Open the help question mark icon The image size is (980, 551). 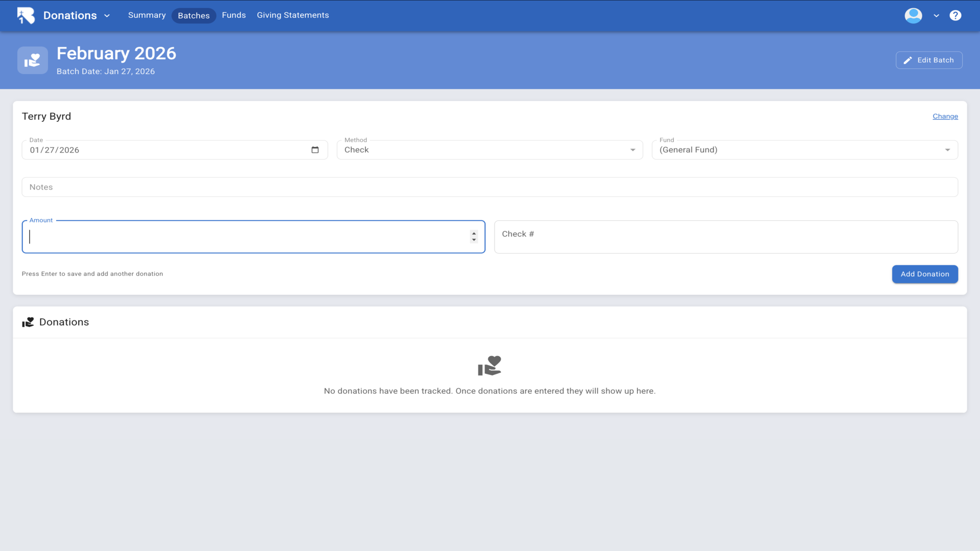pyautogui.click(x=955, y=15)
